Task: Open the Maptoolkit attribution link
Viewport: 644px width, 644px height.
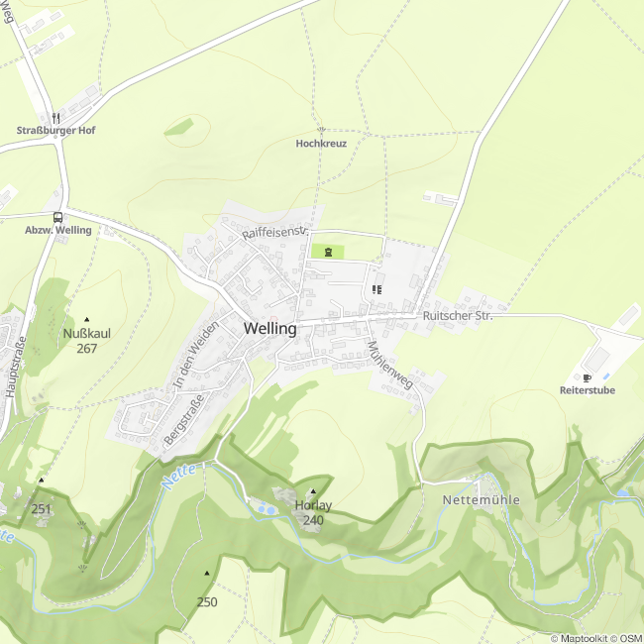Action: [x=584, y=639]
